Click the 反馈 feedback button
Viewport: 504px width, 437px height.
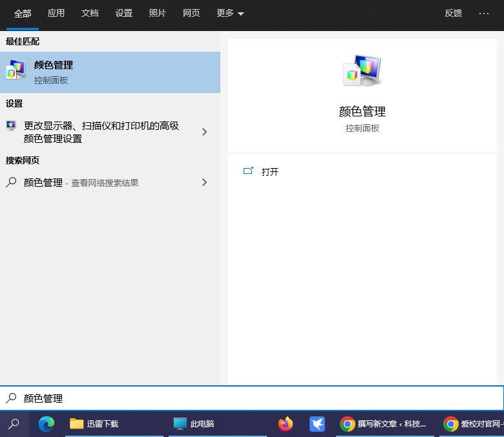click(453, 13)
